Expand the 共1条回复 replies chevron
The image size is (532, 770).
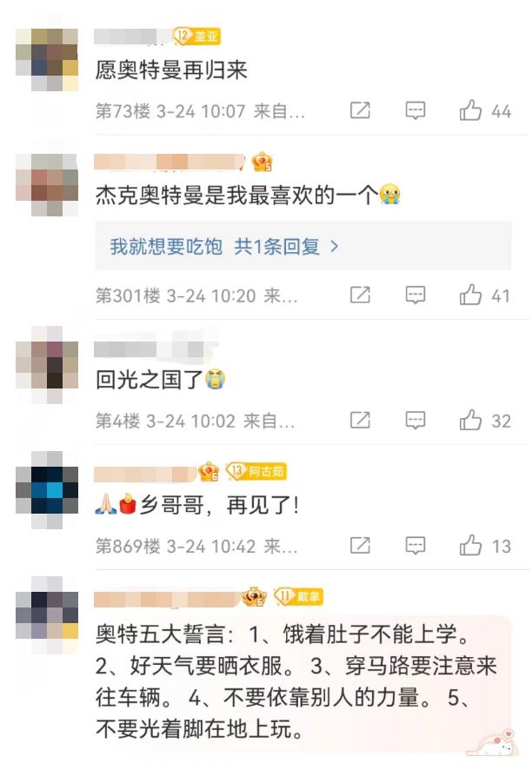(x=335, y=247)
